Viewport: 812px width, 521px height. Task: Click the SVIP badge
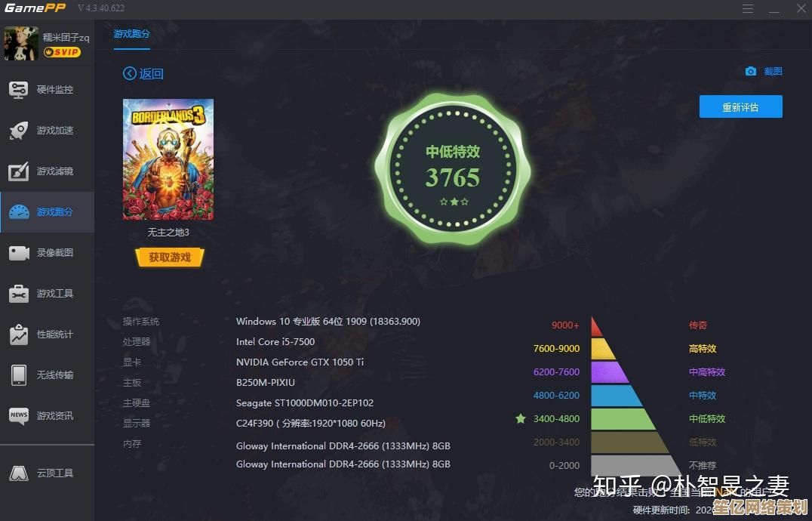coord(62,52)
